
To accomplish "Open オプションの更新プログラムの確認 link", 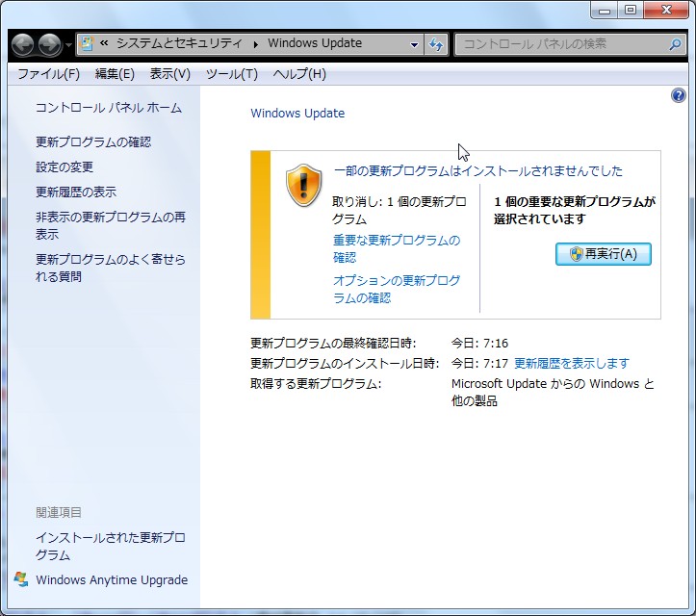I will [x=397, y=289].
